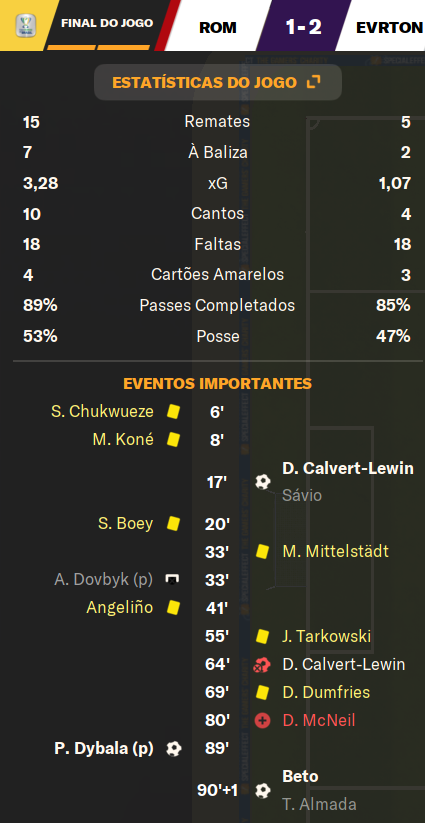This screenshot has height=823, width=425.
Task: Select the player name M. Mittelstädt
Action: pos(336,551)
